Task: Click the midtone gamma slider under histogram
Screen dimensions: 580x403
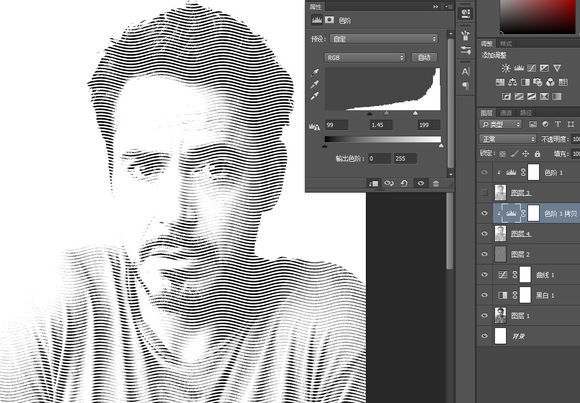Action: [x=387, y=113]
